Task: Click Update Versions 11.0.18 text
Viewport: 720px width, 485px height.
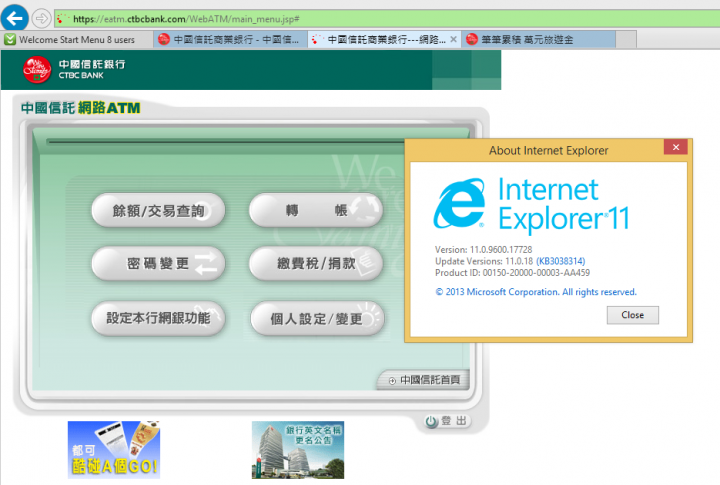Action: pos(484,261)
